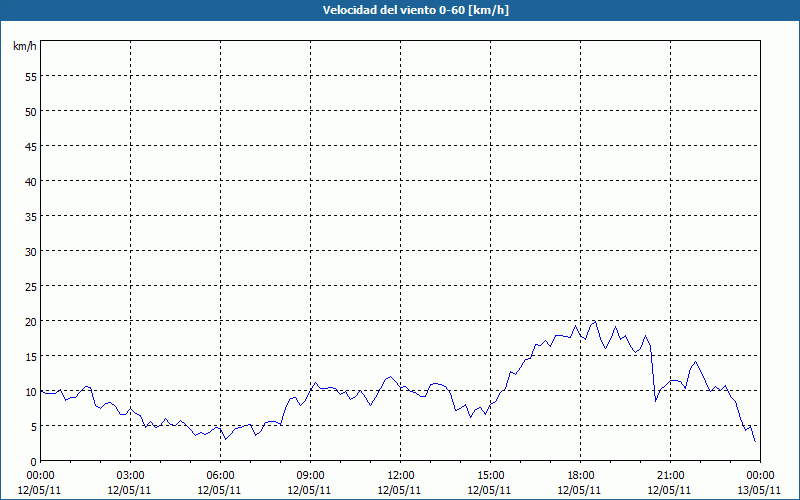Click the '15:00' time axis label
Viewport: 800px width, 500px height.
(x=490, y=476)
